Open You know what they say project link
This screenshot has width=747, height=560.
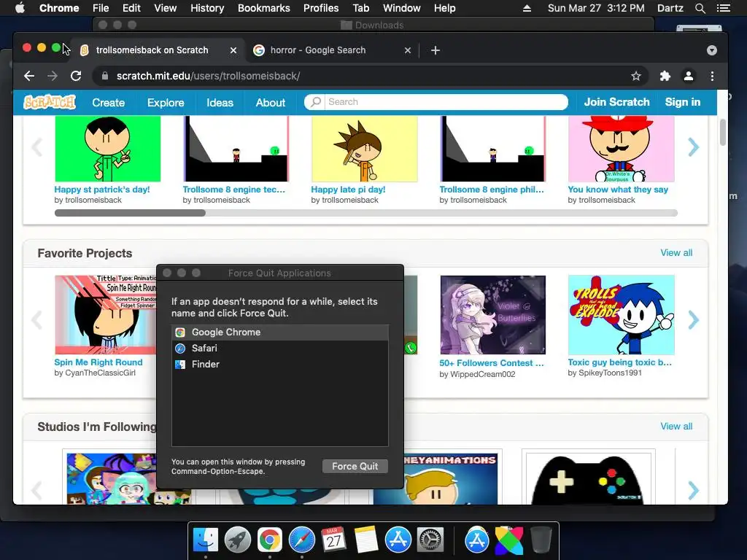[618, 190]
